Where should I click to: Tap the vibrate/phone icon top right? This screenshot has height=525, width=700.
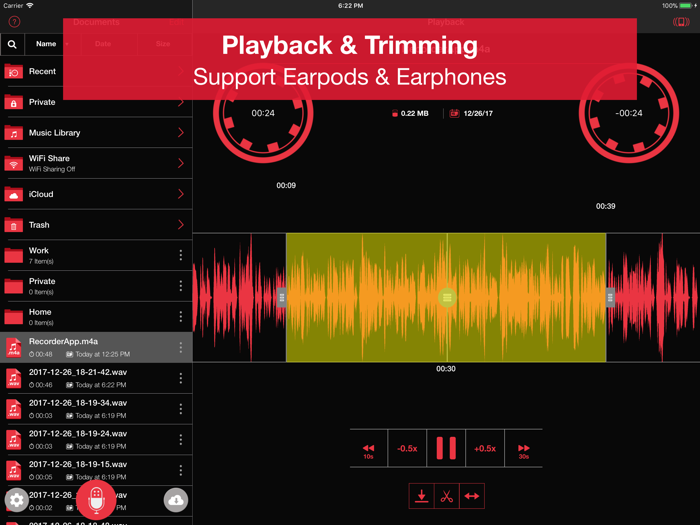pos(681,22)
